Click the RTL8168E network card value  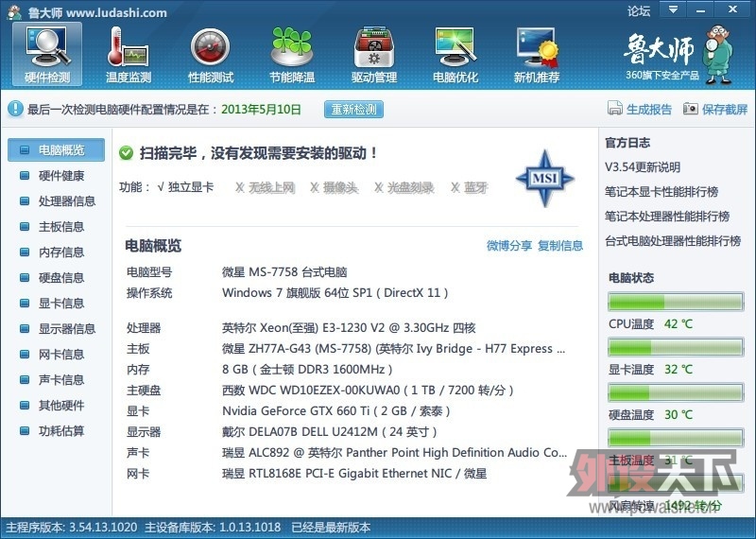pyautogui.click(x=353, y=474)
